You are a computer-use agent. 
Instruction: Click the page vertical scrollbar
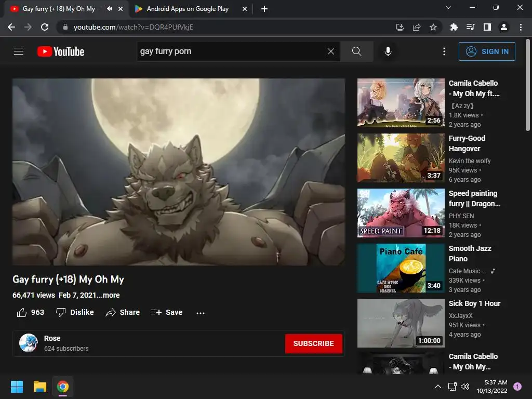pyautogui.click(x=528, y=85)
